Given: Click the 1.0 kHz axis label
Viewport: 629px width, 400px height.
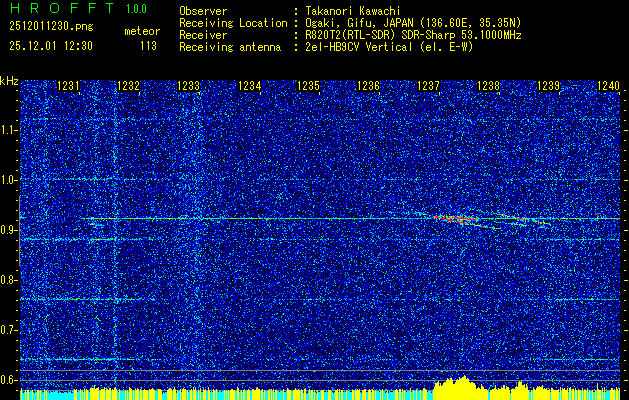Looking at the screenshot, I should click(8, 180).
